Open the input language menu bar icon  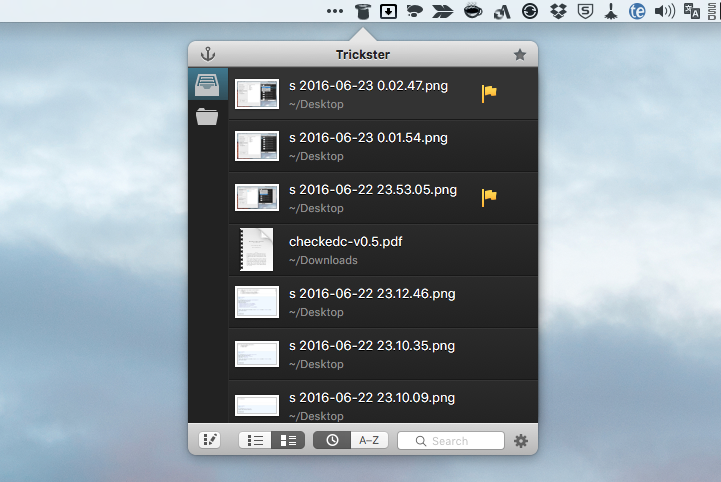point(692,11)
